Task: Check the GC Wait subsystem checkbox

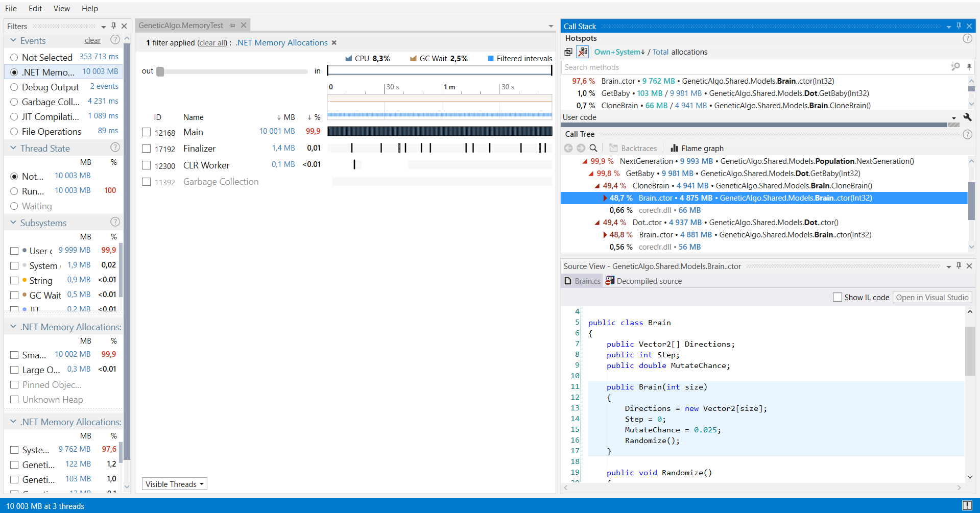Action: point(14,295)
